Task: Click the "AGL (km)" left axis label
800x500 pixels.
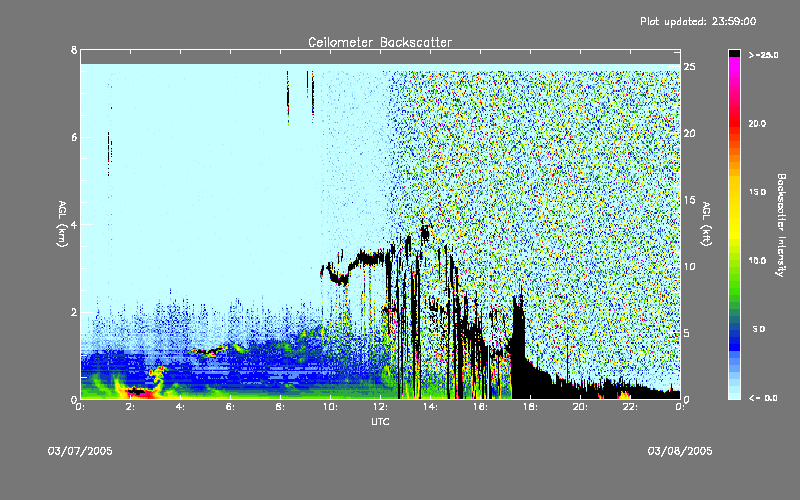Action: [62, 224]
